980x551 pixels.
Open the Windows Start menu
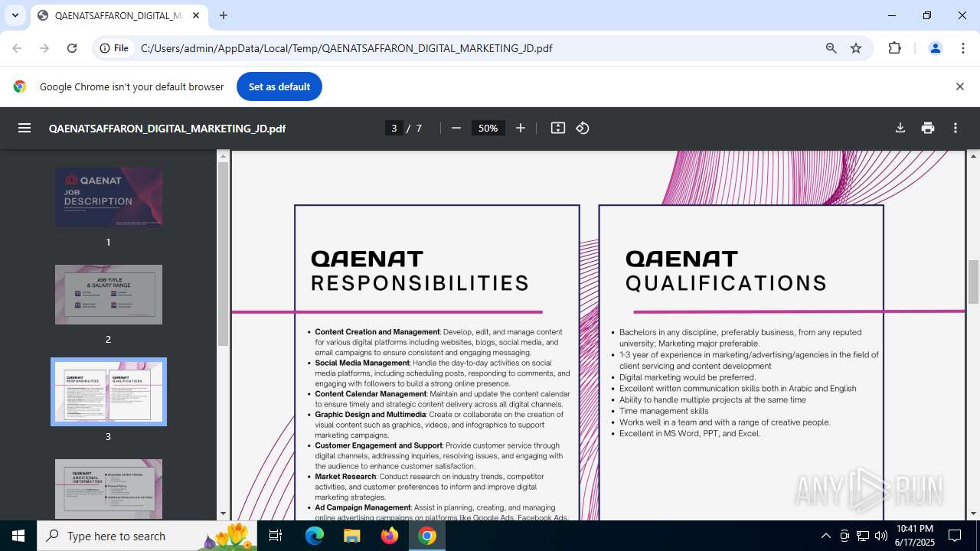pos(18,536)
